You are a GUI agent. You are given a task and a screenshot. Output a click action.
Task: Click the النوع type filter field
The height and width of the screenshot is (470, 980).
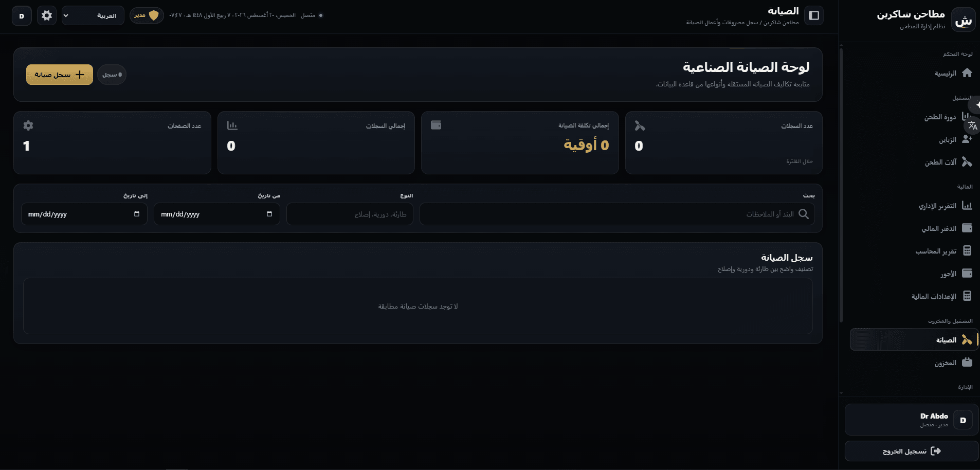coord(350,214)
